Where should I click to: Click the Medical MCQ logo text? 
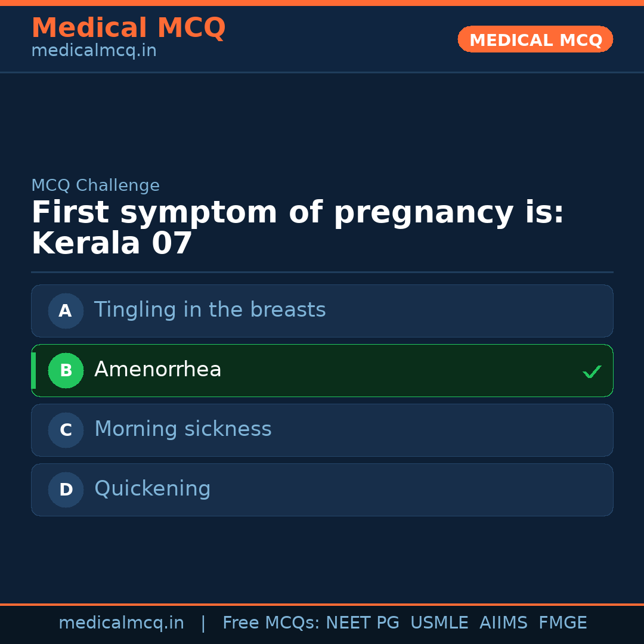pyautogui.click(x=128, y=27)
